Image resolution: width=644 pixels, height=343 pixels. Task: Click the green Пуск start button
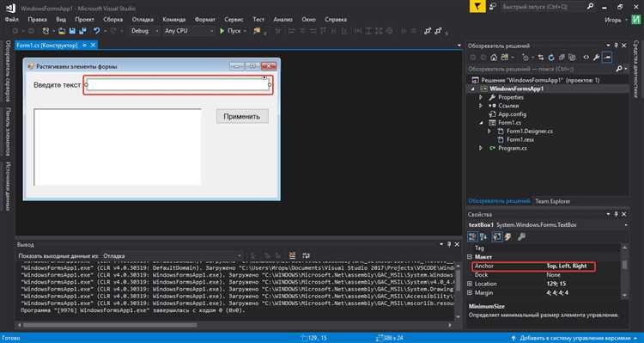tap(230, 31)
